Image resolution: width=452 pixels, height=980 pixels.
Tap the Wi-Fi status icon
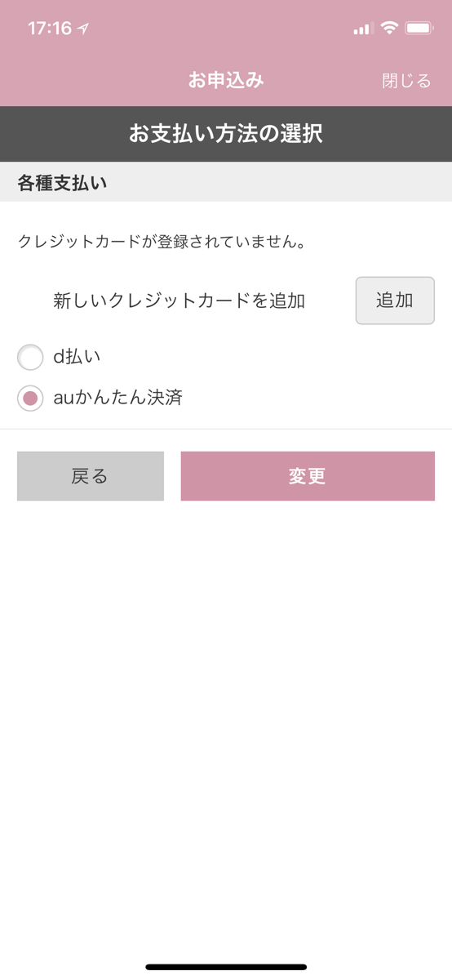click(x=390, y=29)
